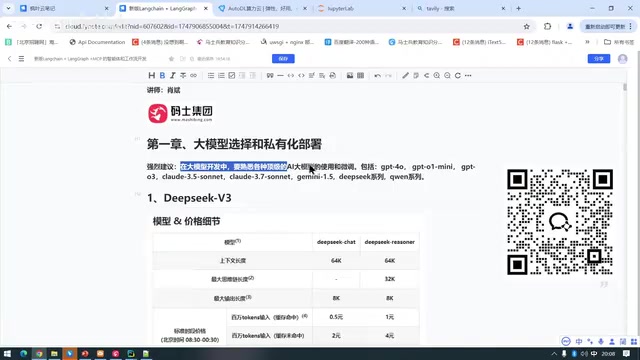Click the browser address bar URL
This screenshot has height=360, width=640.
[x=172, y=27]
